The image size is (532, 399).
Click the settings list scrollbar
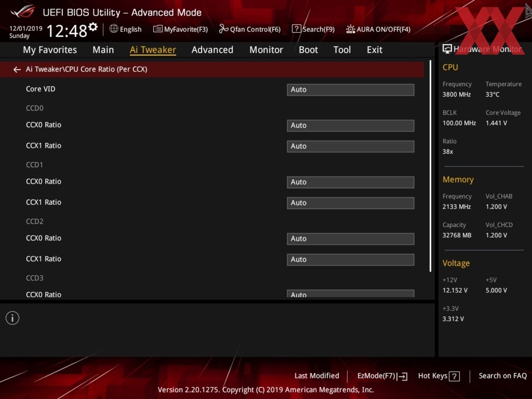[x=430, y=166]
